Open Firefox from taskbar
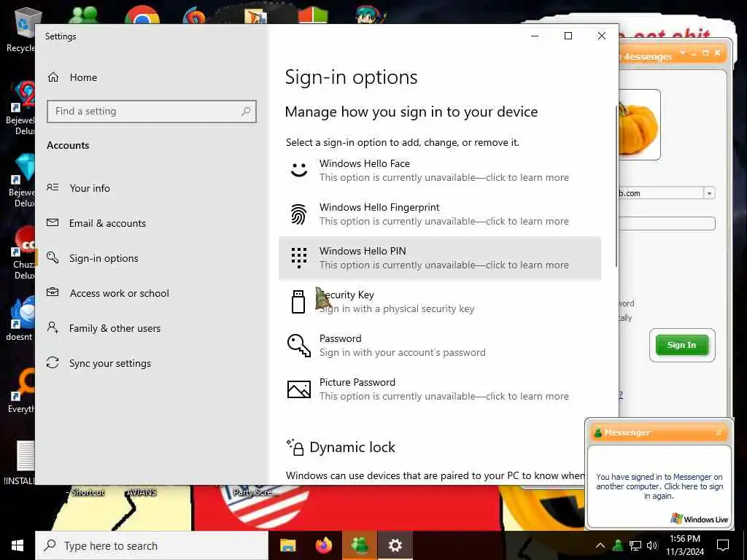This screenshot has height=560, width=747. click(324, 545)
